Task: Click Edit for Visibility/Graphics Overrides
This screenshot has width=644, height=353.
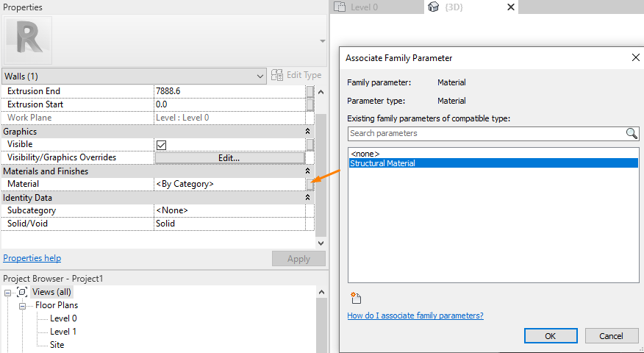Action: click(x=229, y=157)
